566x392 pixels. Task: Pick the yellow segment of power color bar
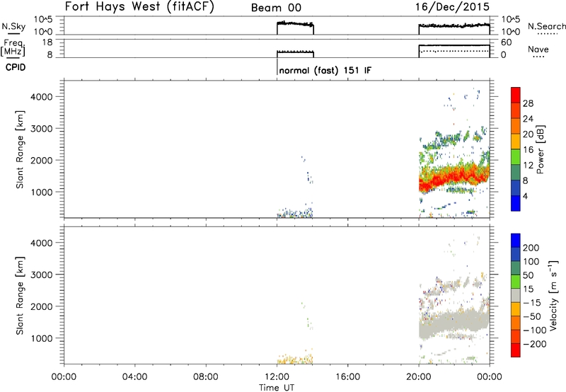[516, 141]
